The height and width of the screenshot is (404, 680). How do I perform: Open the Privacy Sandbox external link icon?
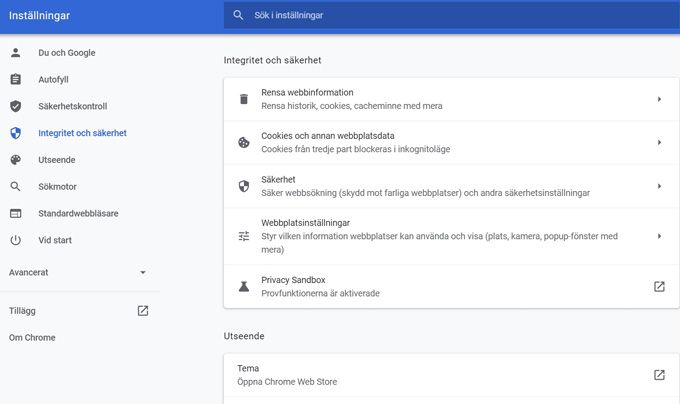pyautogui.click(x=659, y=287)
